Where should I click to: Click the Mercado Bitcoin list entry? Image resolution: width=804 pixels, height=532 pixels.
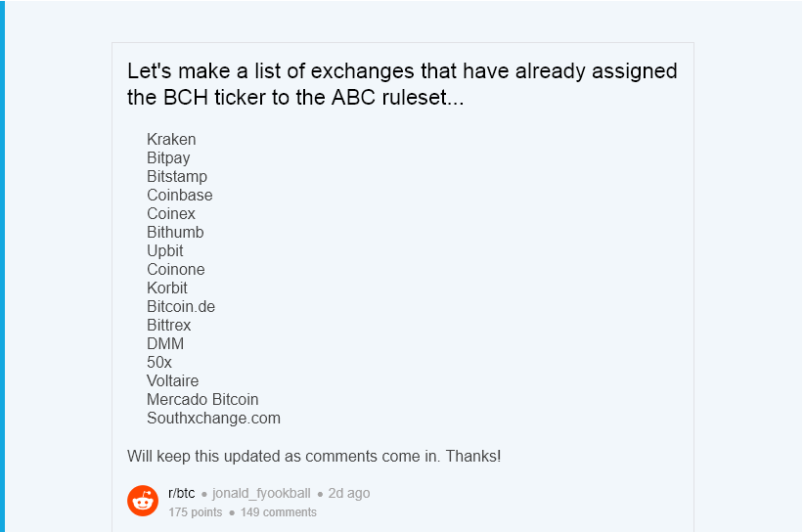point(202,400)
